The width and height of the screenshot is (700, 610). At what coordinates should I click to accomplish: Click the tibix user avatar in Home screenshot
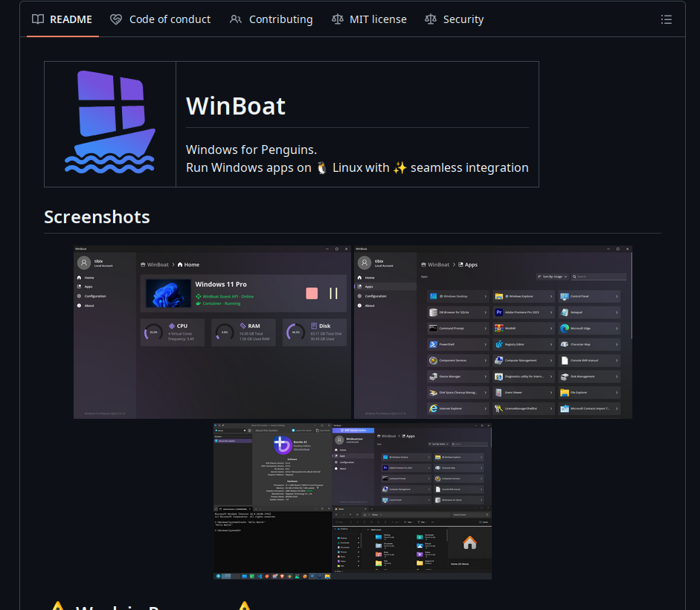click(x=84, y=263)
